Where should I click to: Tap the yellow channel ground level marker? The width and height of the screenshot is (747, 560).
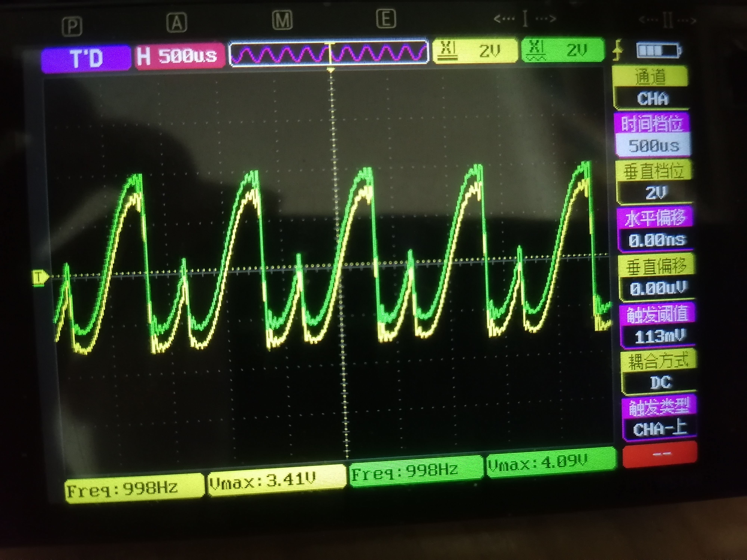(40, 278)
